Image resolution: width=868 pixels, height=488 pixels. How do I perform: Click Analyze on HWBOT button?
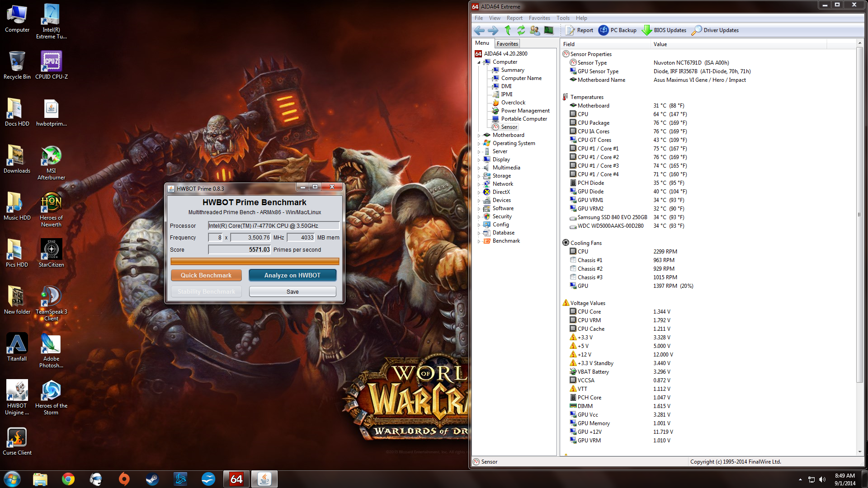click(292, 275)
